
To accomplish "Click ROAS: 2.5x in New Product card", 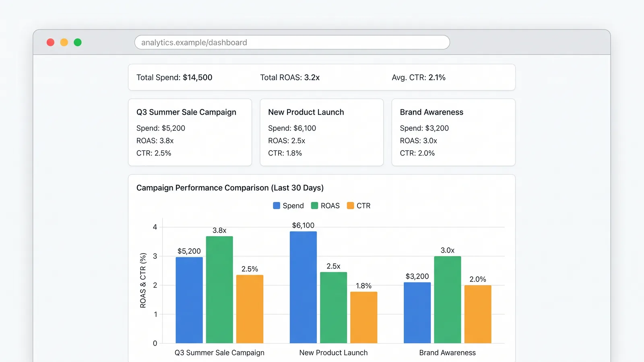I will pyautogui.click(x=287, y=140).
